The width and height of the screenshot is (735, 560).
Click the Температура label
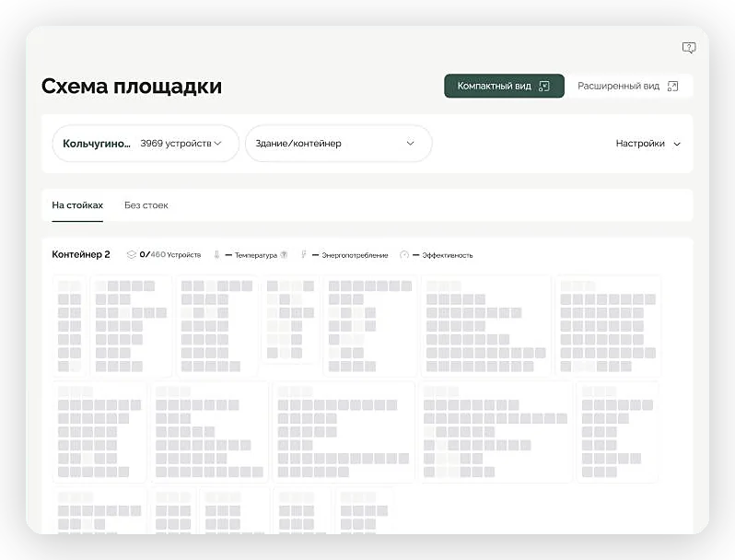coord(256,255)
